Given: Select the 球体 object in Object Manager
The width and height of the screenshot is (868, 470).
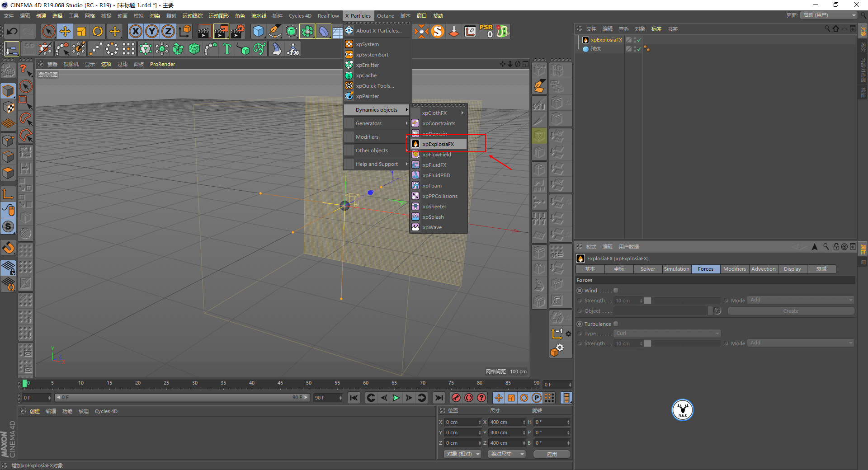Looking at the screenshot, I should click(x=595, y=49).
